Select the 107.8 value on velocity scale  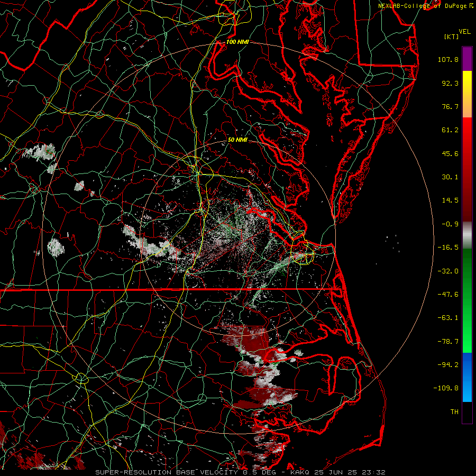[448, 59]
